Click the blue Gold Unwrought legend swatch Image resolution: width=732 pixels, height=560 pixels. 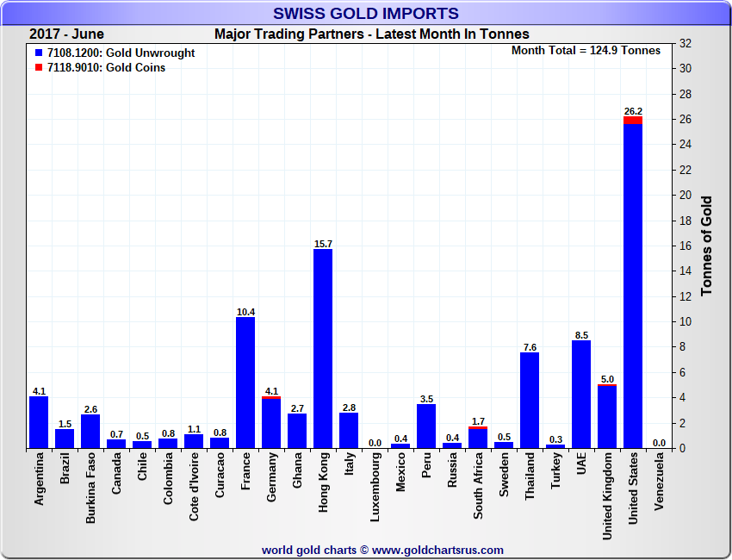39,53
